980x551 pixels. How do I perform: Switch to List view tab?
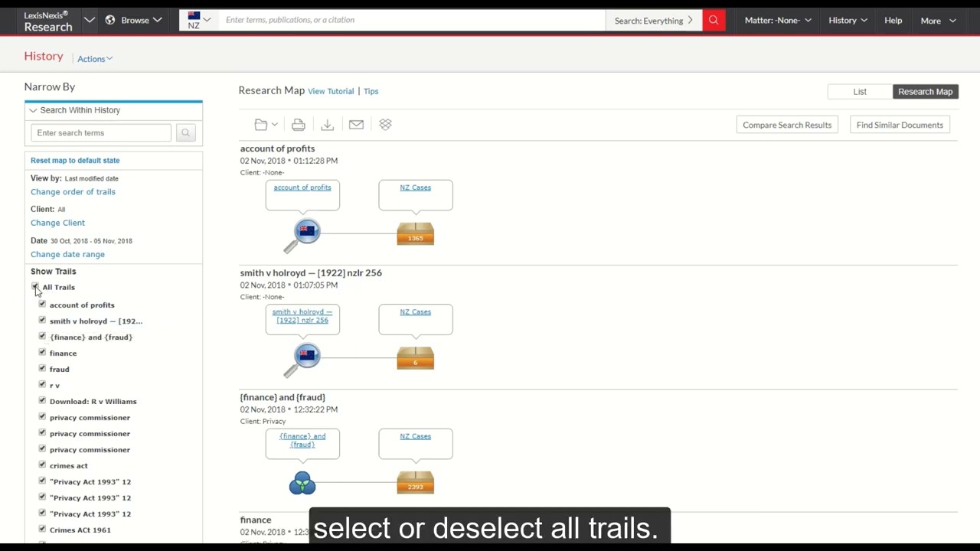860,92
